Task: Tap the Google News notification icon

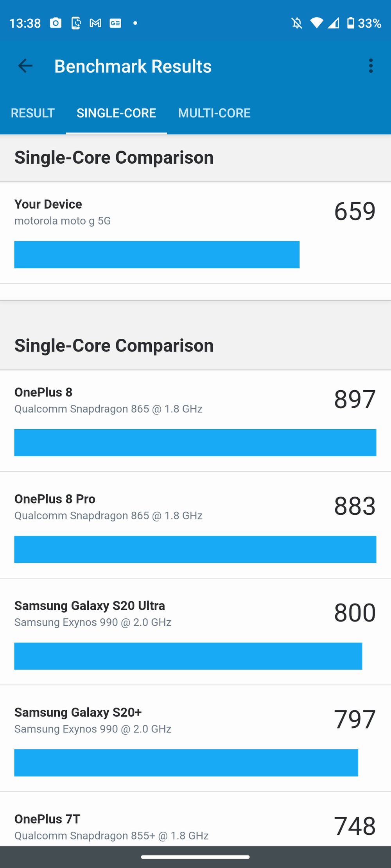Action: pos(115,23)
